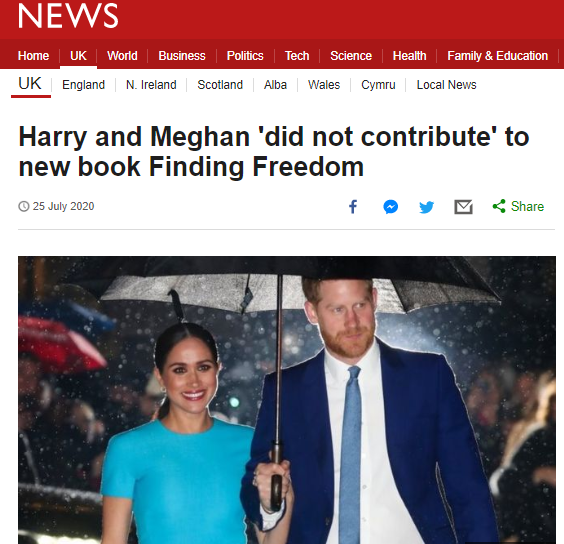Share article on Facebook icon
Screen dimensions: 564x544
(353, 207)
